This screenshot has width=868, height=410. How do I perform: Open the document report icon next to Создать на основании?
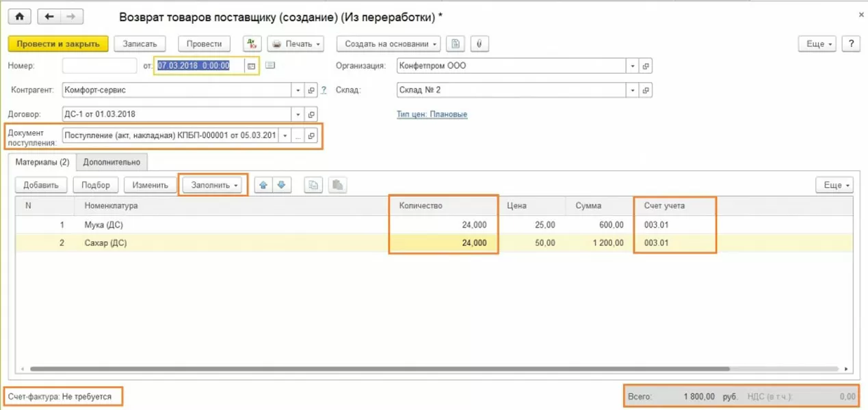point(456,44)
